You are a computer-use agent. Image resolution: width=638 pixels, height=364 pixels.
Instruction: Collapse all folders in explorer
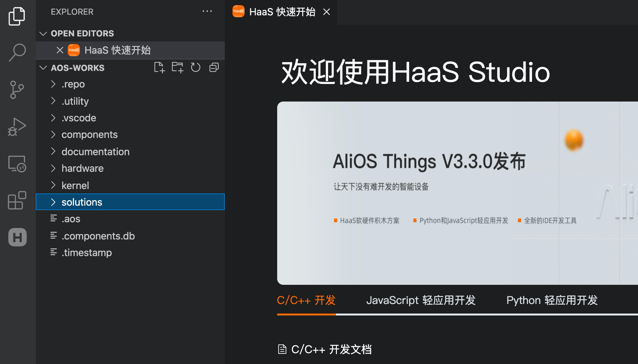[214, 68]
